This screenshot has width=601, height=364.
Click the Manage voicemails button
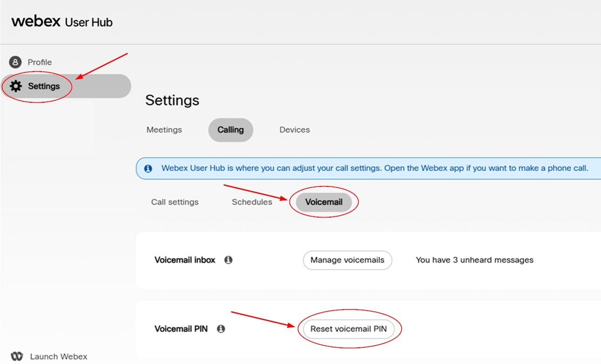pos(347,260)
